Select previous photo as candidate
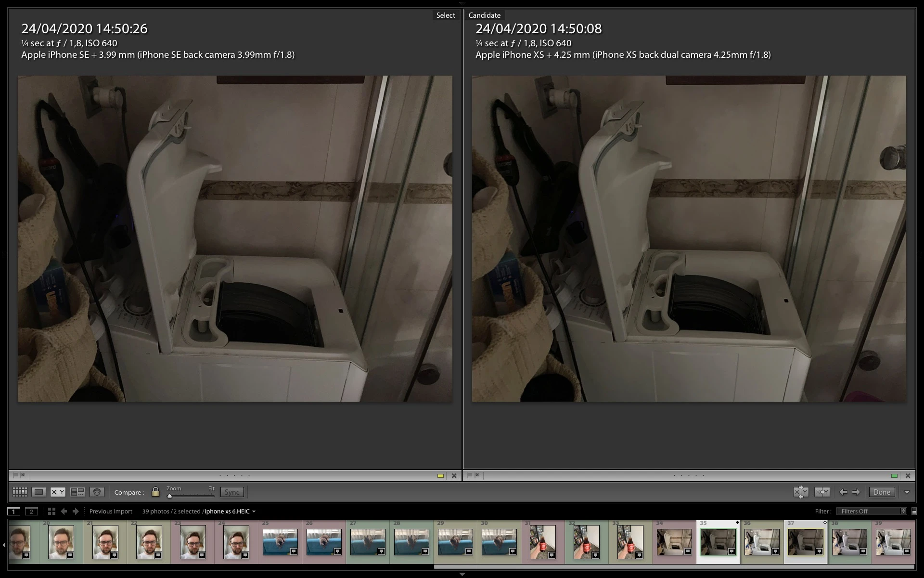The width and height of the screenshot is (924, 578). coord(843,492)
